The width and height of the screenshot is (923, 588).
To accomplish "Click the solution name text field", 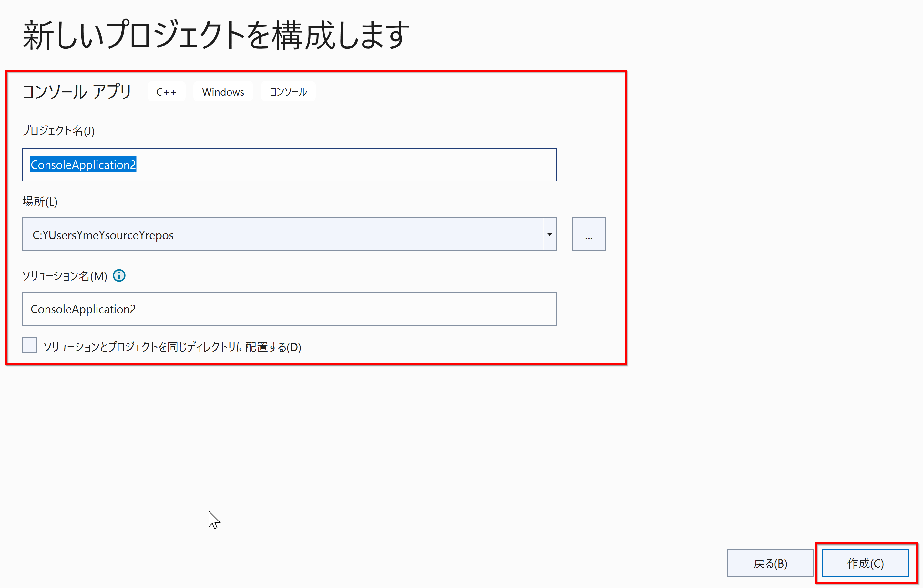I will (289, 309).
